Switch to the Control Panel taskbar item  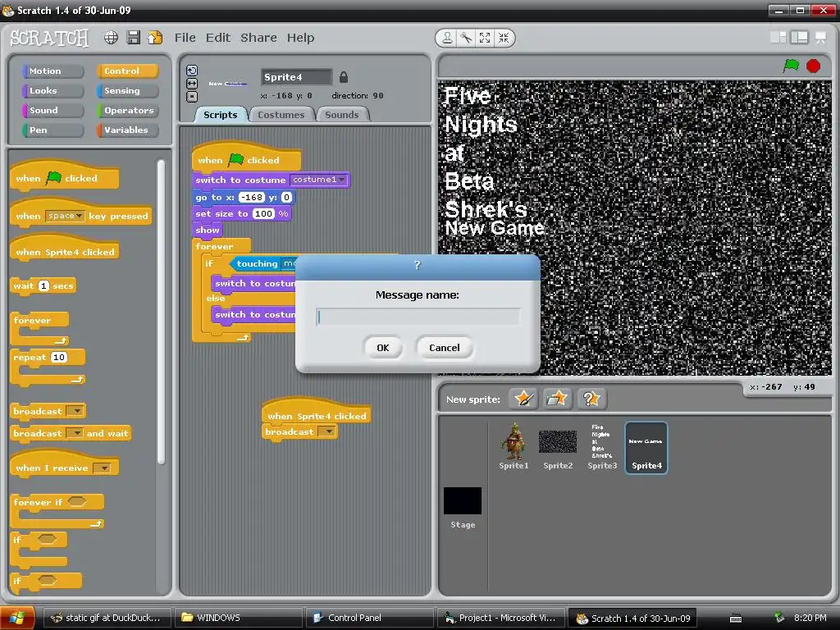coord(369,618)
